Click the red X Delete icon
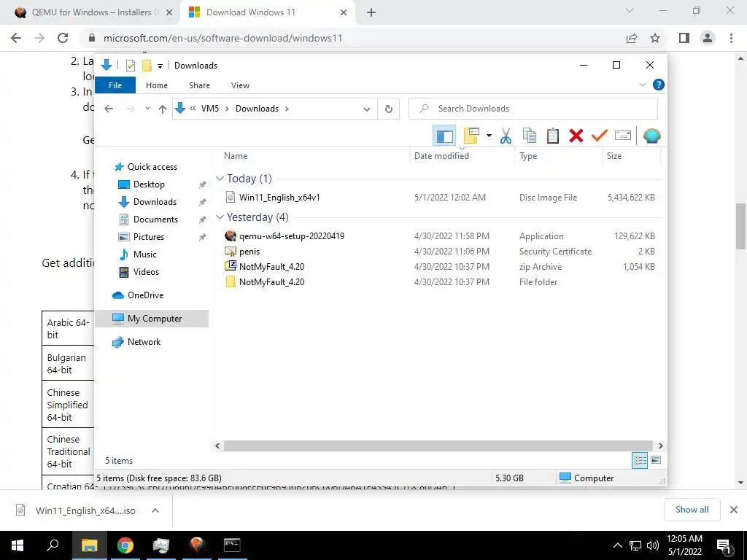Image resolution: width=747 pixels, height=560 pixels. pos(576,136)
